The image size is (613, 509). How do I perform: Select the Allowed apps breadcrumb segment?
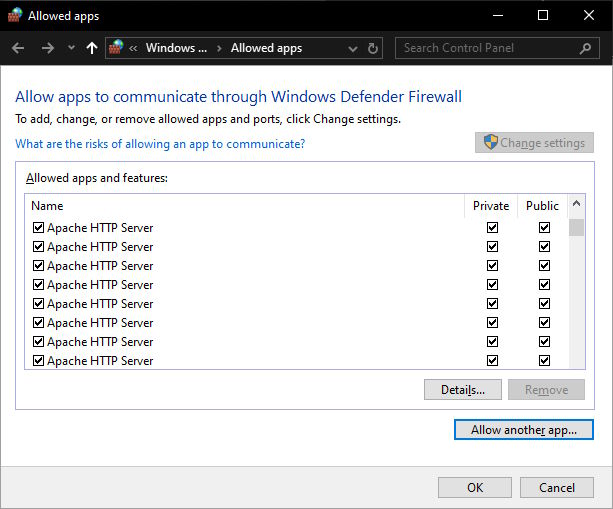tap(266, 48)
